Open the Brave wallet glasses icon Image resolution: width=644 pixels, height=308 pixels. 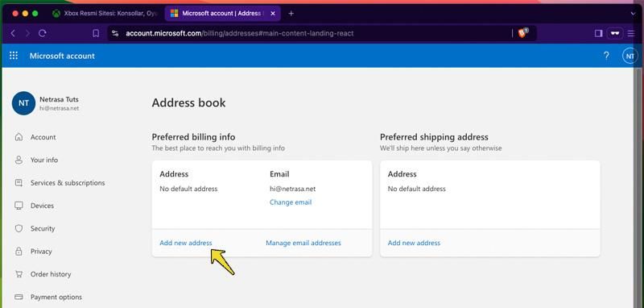(615, 33)
